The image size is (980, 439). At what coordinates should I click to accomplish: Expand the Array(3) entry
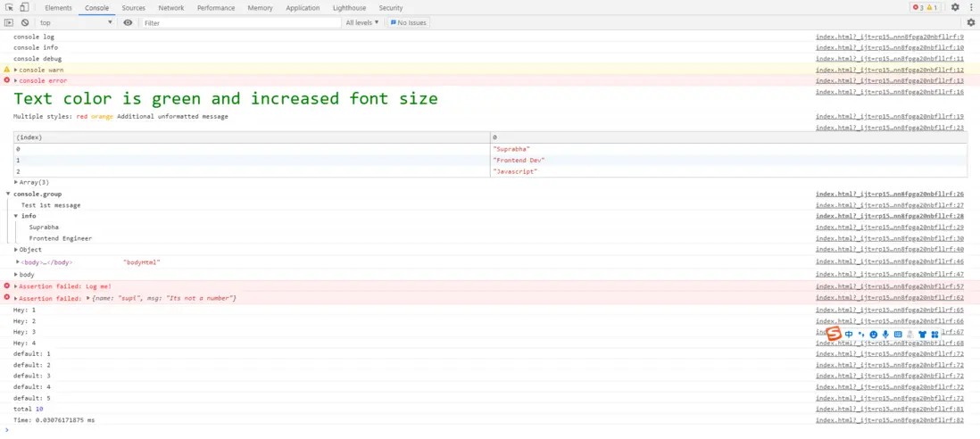tap(16, 182)
